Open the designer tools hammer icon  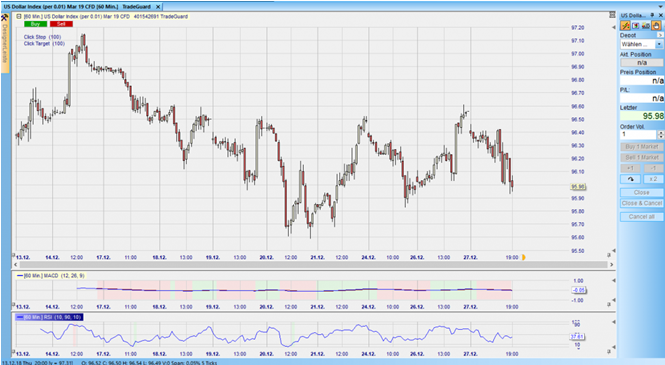click(4, 18)
